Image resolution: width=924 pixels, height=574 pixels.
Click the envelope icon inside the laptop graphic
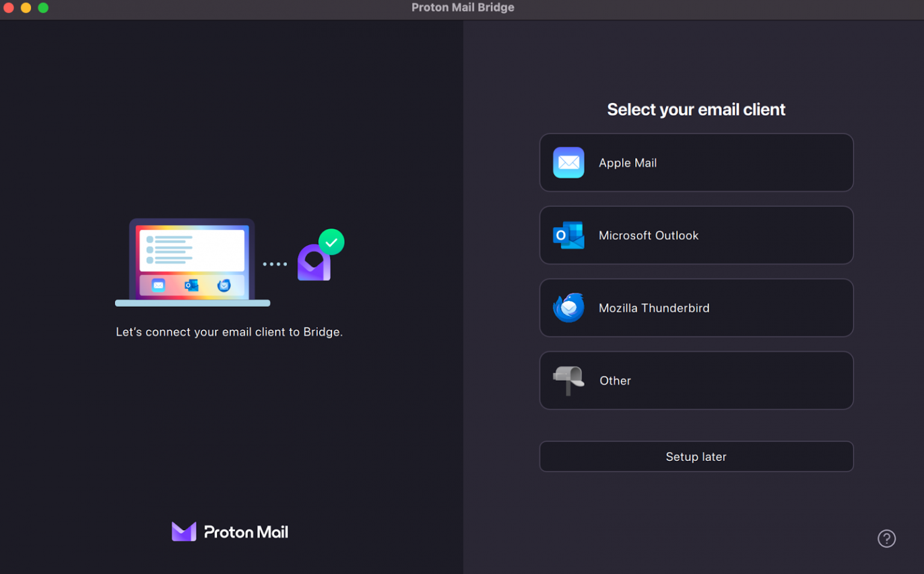(x=158, y=285)
